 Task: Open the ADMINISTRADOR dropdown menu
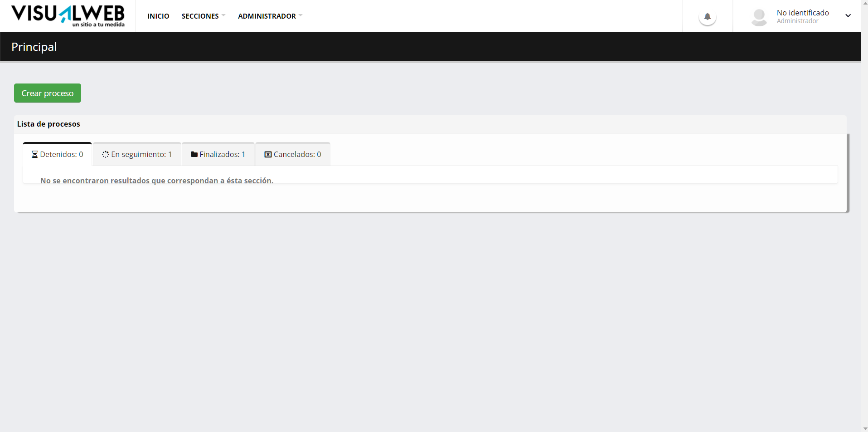click(x=270, y=16)
